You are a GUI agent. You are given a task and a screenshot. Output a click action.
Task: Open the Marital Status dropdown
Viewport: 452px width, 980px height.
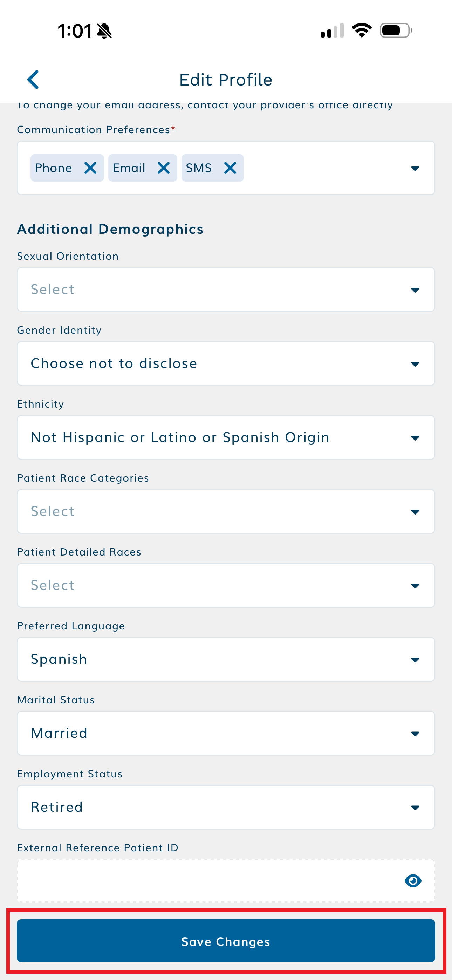pos(226,733)
